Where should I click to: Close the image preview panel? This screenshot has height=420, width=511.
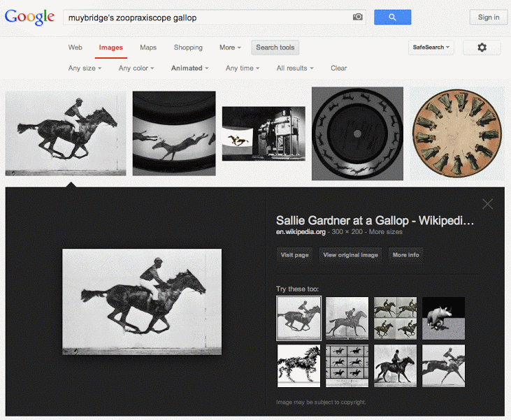pos(487,204)
